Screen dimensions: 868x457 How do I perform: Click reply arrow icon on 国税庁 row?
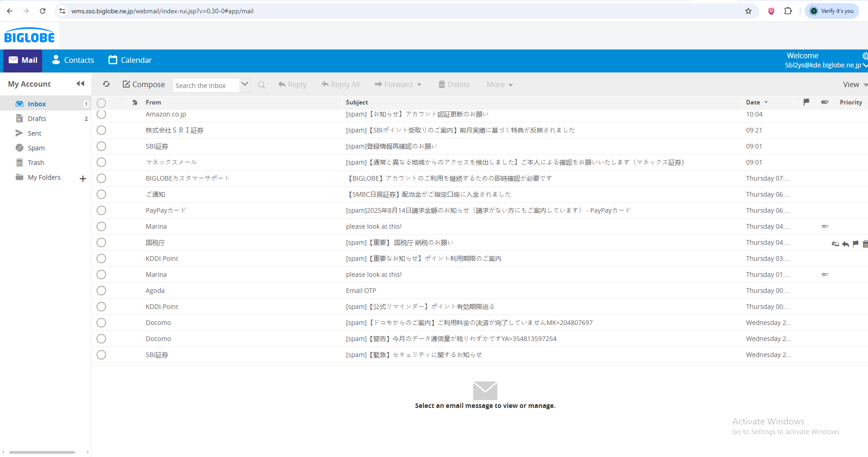click(846, 244)
